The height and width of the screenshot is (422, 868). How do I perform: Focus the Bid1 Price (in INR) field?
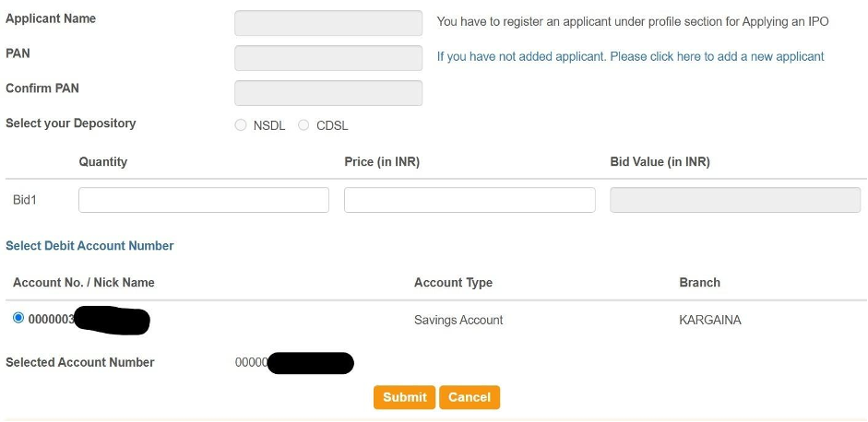click(470, 200)
